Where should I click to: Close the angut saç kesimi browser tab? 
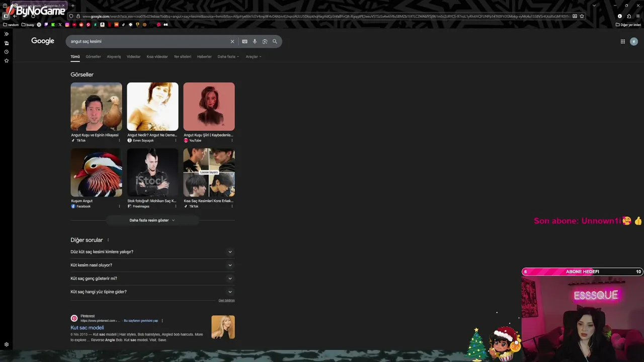(x=63, y=6)
